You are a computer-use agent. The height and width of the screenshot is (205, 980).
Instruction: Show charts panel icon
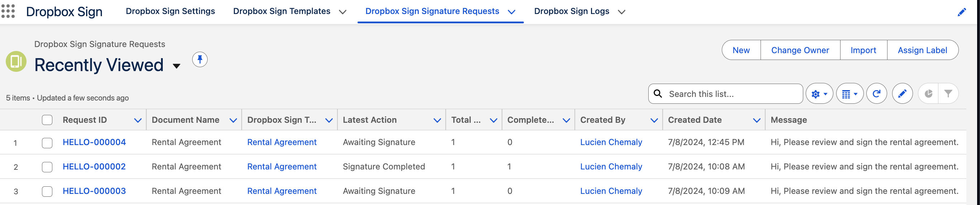coord(928,94)
